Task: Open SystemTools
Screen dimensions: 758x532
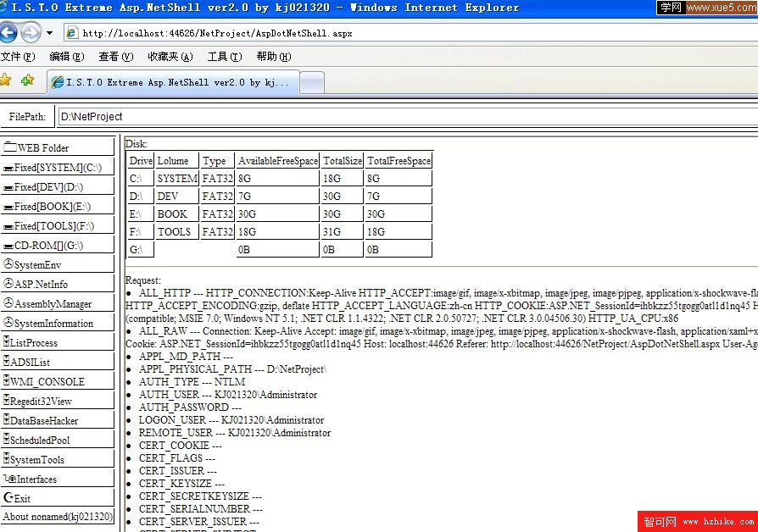Action: coord(58,458)
